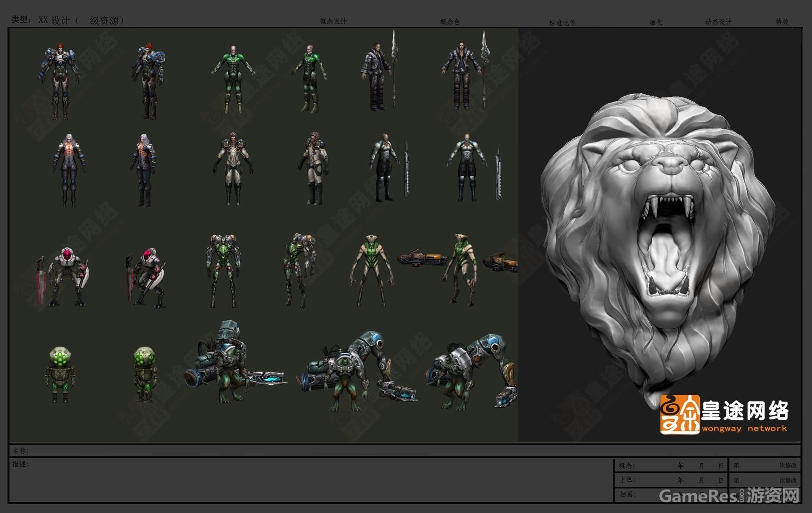Click the 上色 date row field
The width and height of the screenshot is (812, 513).
671,480
